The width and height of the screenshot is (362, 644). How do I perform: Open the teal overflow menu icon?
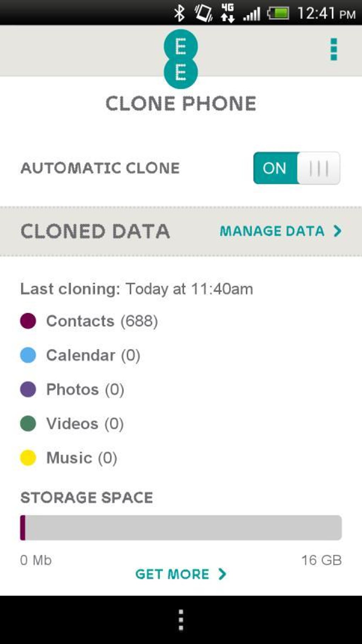[333, 49]
